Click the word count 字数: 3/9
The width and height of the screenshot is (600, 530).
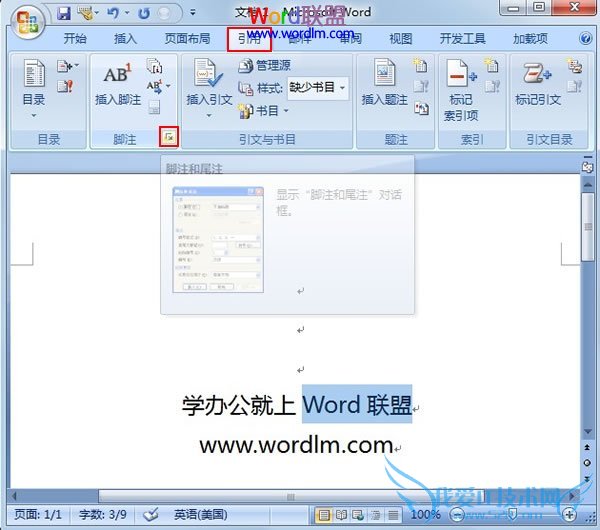point(103,515)
